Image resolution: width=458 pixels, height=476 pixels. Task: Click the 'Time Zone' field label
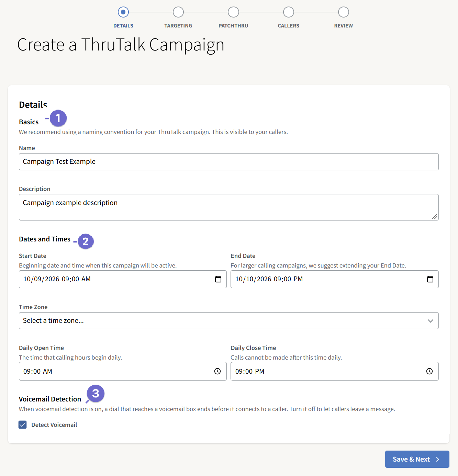tap(33, 307)
